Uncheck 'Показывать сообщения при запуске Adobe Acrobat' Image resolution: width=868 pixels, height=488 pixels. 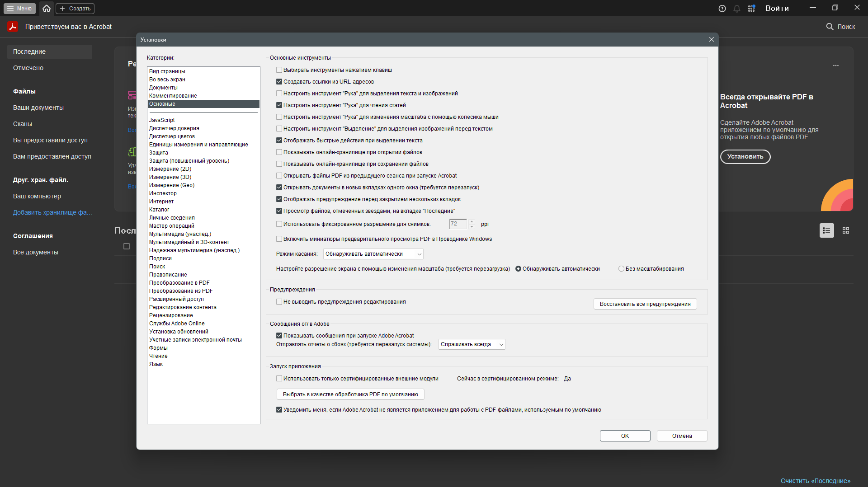[279, 336]
